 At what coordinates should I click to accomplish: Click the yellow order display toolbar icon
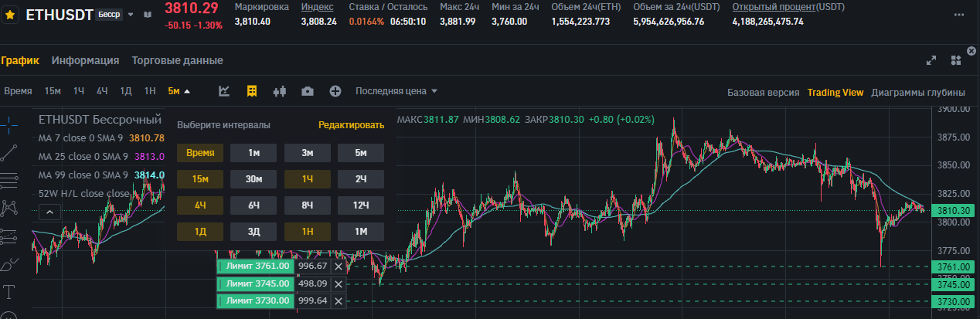(252, 91)
